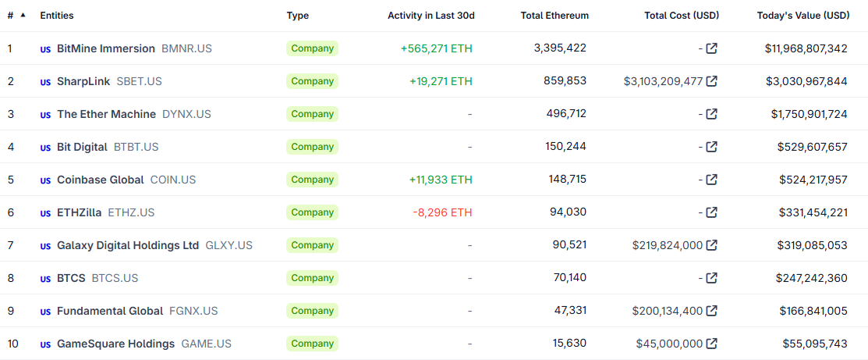Sort by Today's Value (USD) header
This screenshot has height=360, width=868.
[802, 16]
